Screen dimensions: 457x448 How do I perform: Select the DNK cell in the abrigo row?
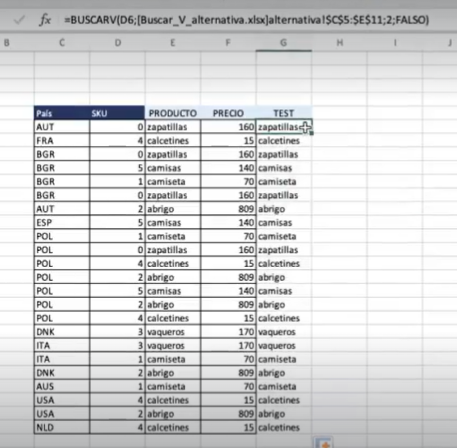coord(62,373)
